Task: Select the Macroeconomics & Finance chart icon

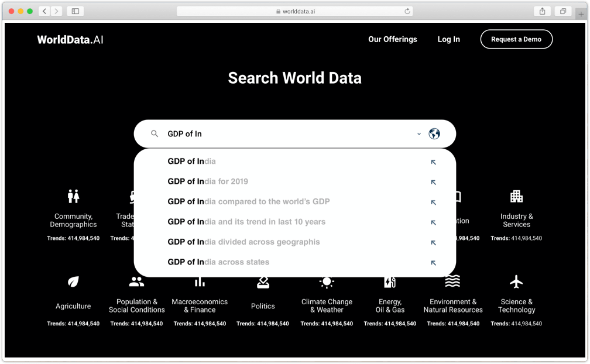Action: tap(199, 283)
